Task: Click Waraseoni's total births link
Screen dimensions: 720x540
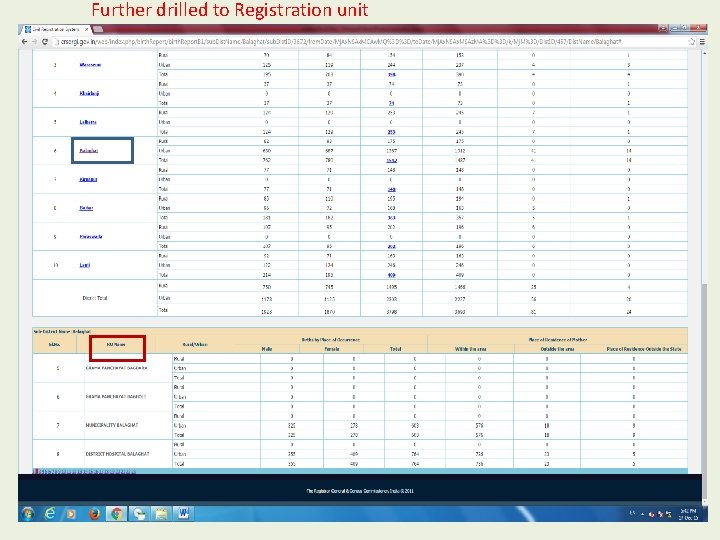Action: tap(391, 74)
